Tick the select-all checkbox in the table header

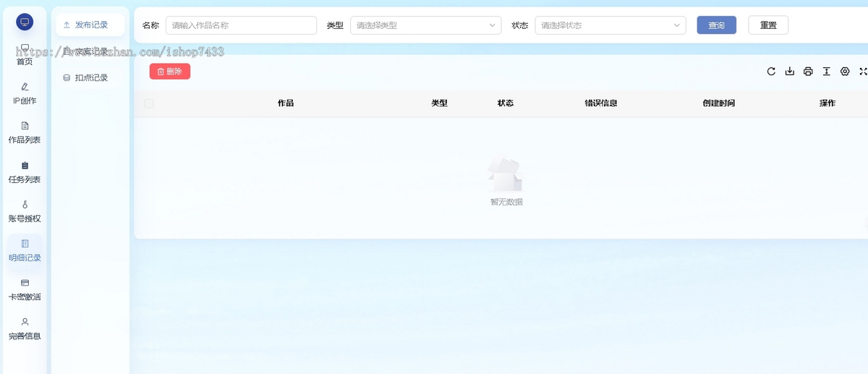click(149, 103)
